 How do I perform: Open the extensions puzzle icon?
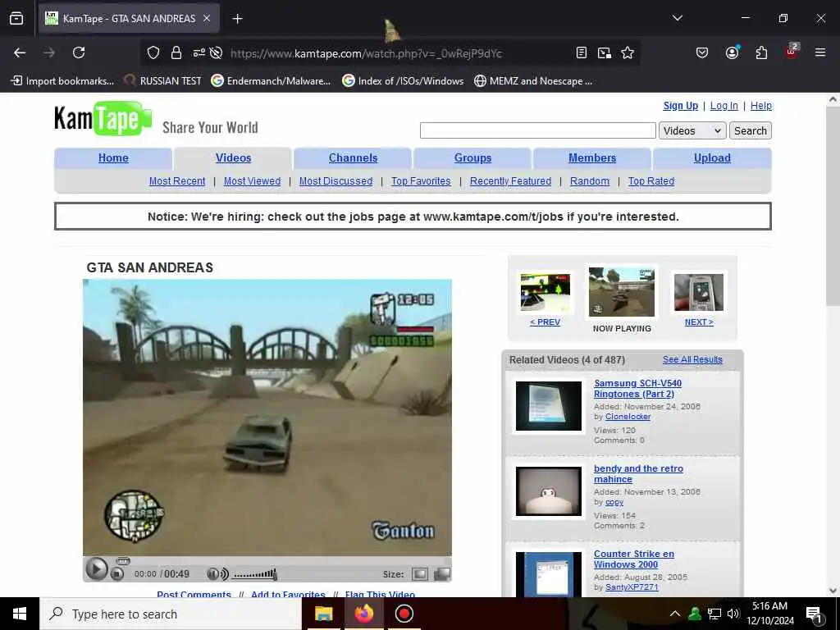pos(761,52)
